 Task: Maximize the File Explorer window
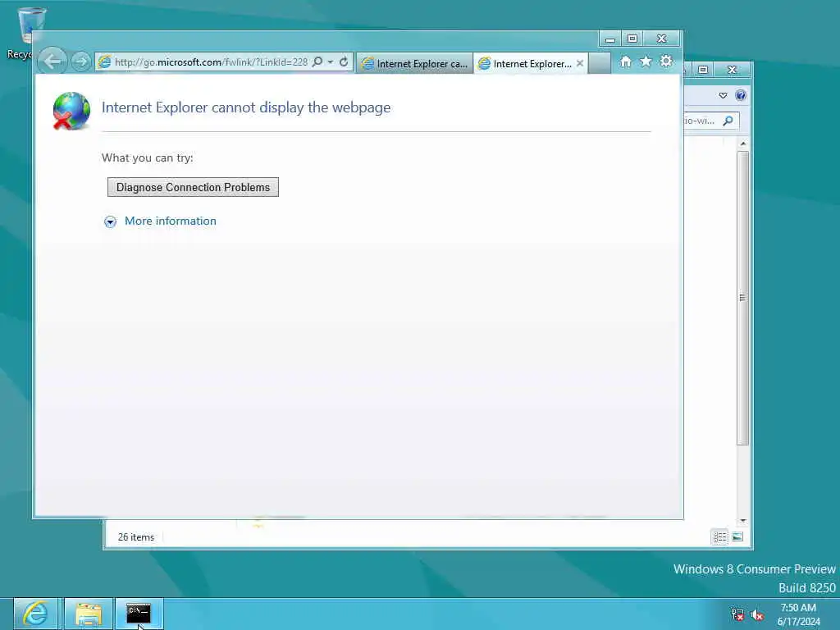pyautogui.click(x=703, y=70)
